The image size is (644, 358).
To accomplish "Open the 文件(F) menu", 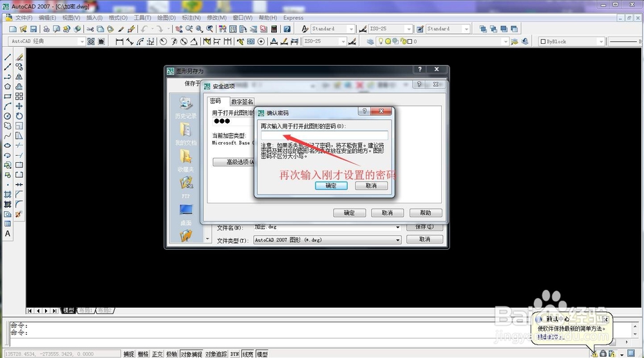I will coord(24,17).
